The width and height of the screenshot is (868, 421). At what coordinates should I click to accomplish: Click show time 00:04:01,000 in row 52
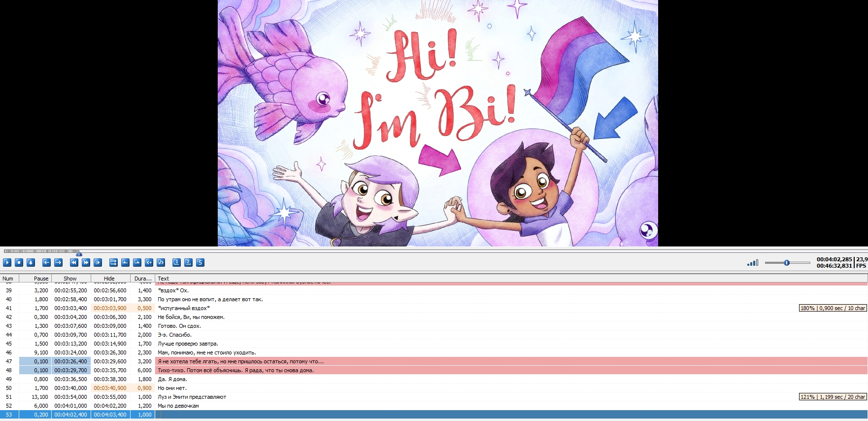tap(70, 406)
